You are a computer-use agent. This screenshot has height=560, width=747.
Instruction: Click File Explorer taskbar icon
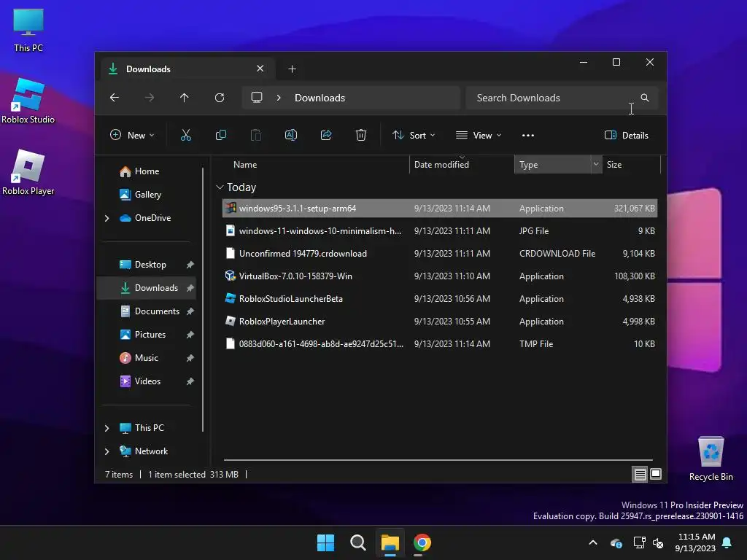pyautogui.click(x=390, y=542)
